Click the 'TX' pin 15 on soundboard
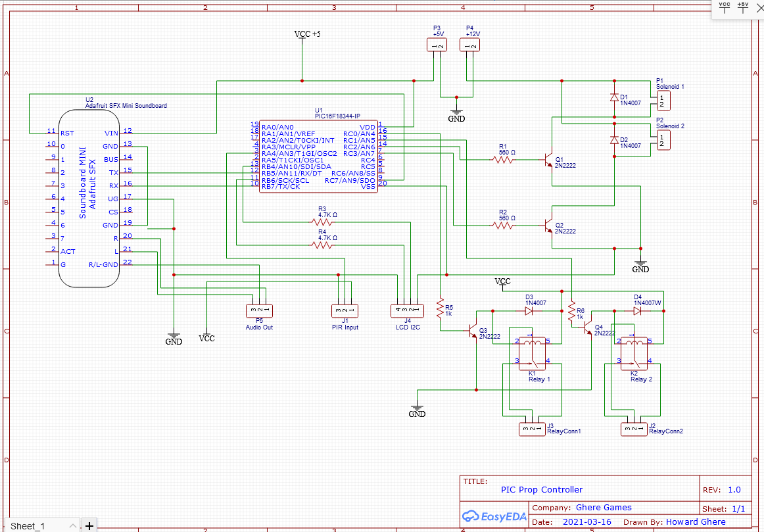This screenshot has height=532, width=764. [120, 172]
